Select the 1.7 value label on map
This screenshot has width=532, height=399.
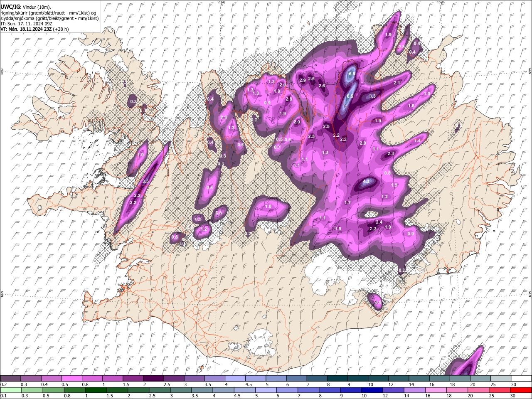(x=348, y=202)
